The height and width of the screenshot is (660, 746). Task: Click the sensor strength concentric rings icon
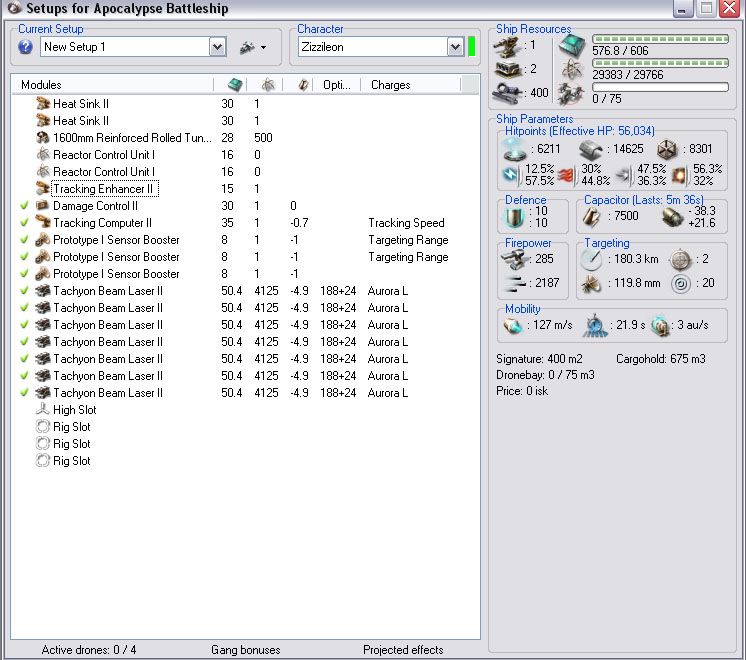click(681, 284)
